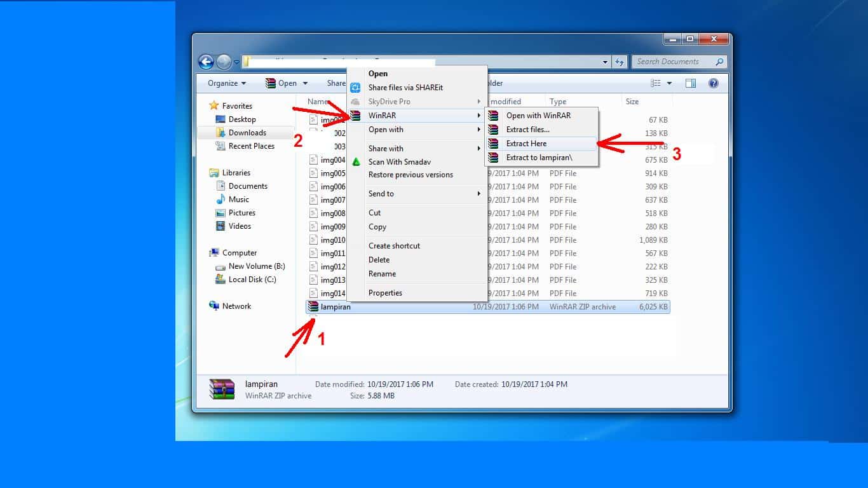Choose Extract Here from WinRAR submenu
868x488 pixels.
tap(526, 144)
